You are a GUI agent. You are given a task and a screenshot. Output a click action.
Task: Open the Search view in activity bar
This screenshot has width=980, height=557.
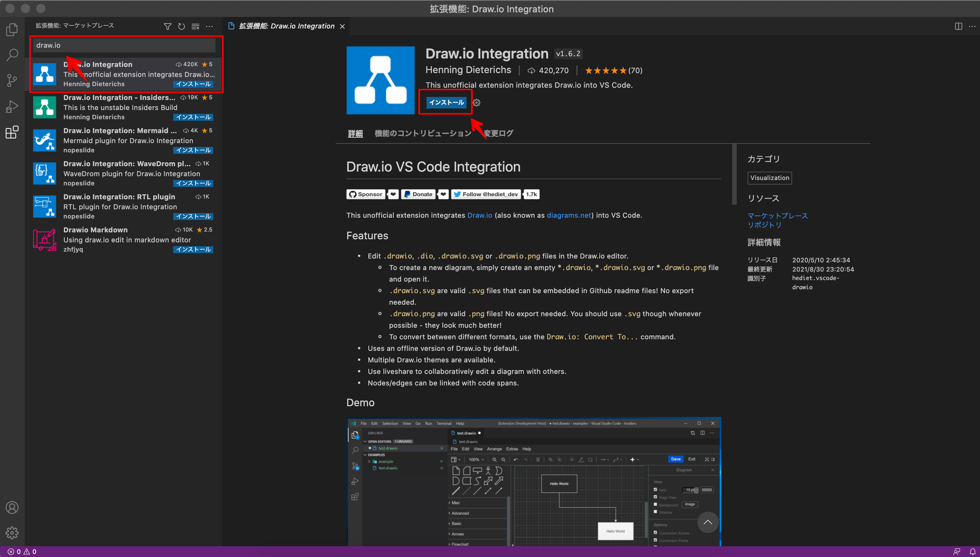coord(12,55)
